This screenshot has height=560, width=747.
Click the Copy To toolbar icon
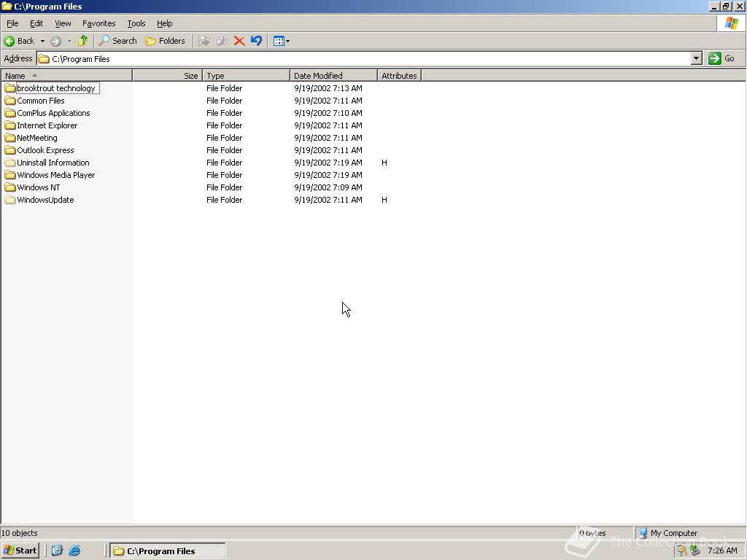pyautogui.click(x=222, y=41)
